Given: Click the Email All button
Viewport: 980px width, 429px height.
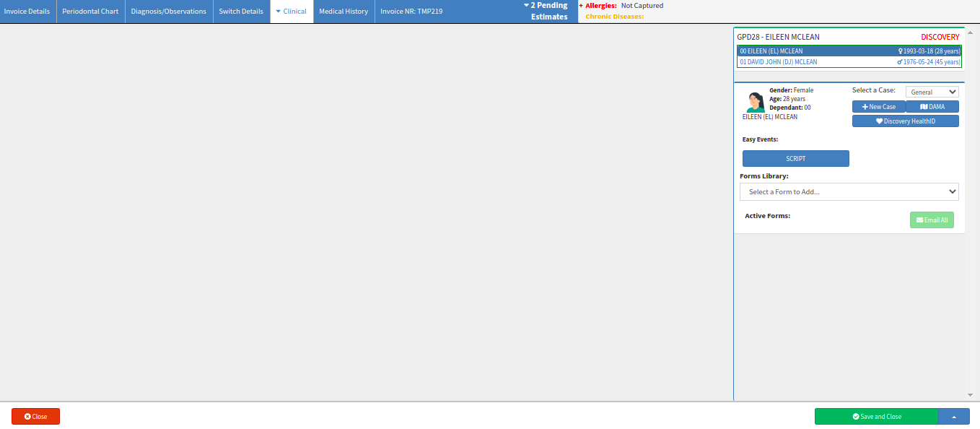Looking at the screenshot, I should [932, 220].
